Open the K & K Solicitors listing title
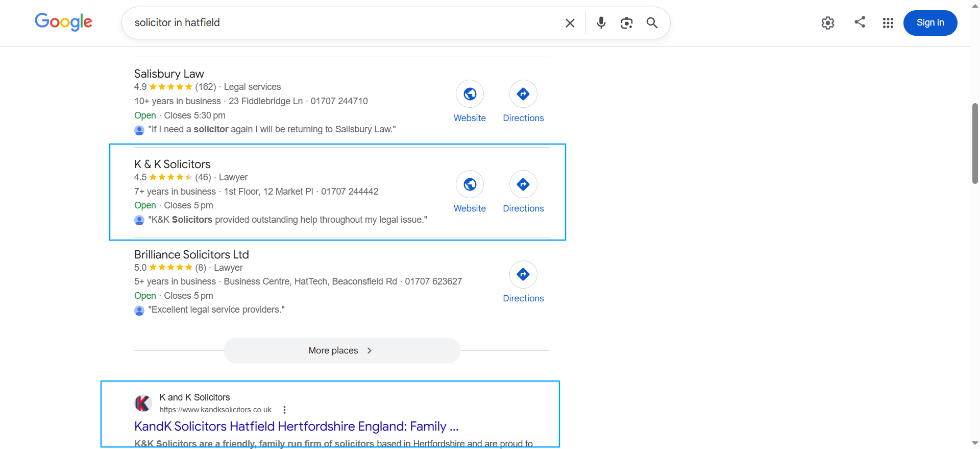Viewport: 980px width, 449px height. [173, 164]
